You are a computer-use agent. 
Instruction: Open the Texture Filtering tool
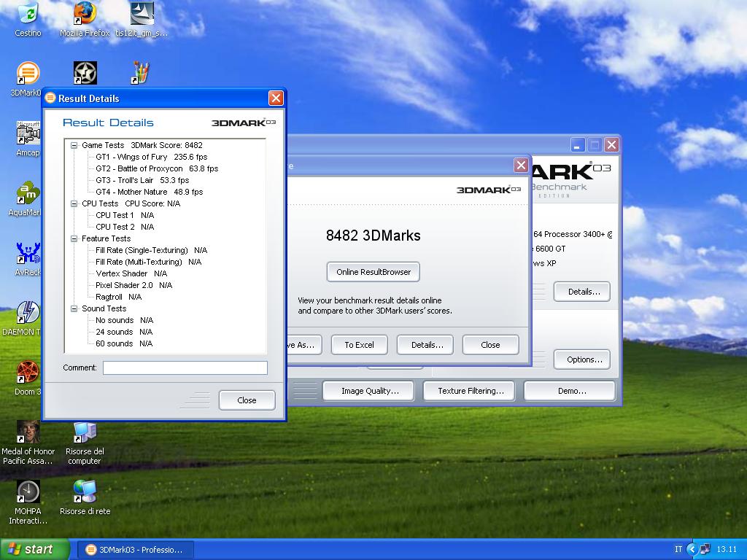[471, 391]
